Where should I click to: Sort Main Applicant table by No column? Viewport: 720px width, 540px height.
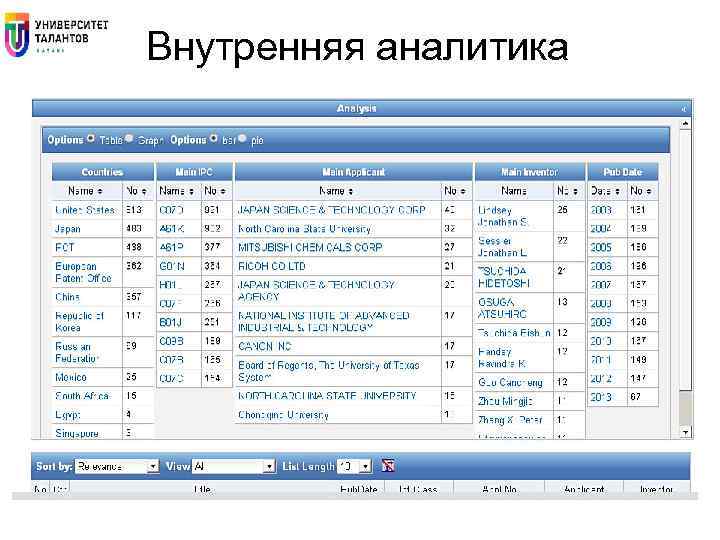pos(456,191)
